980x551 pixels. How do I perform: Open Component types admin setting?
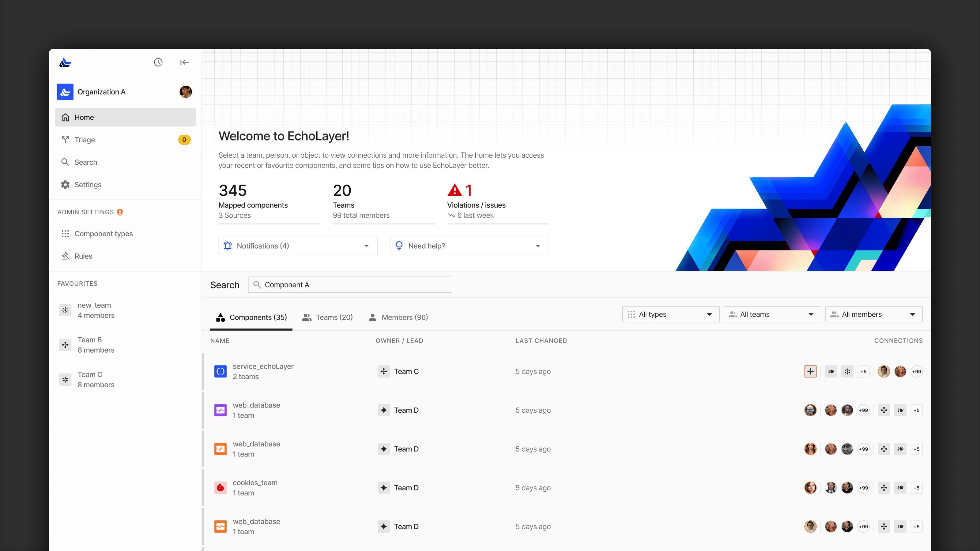click(104, 234)
